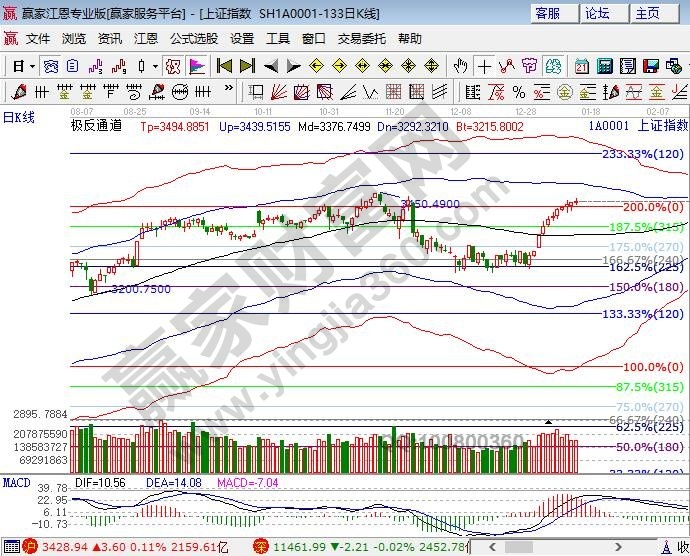Screen dimensions: 690x556
Task: Expand the 日 period dropdown arrow
Action: click(32, 66)
